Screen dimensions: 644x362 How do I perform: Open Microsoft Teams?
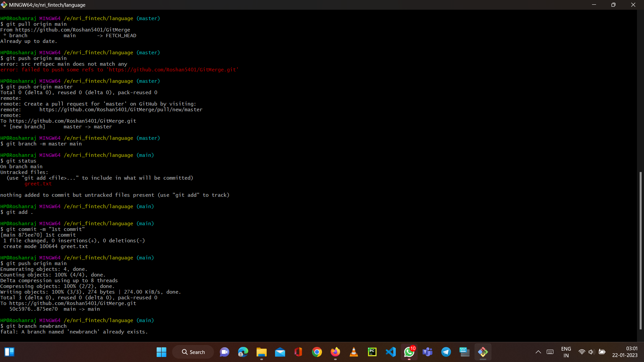[427, 352]
